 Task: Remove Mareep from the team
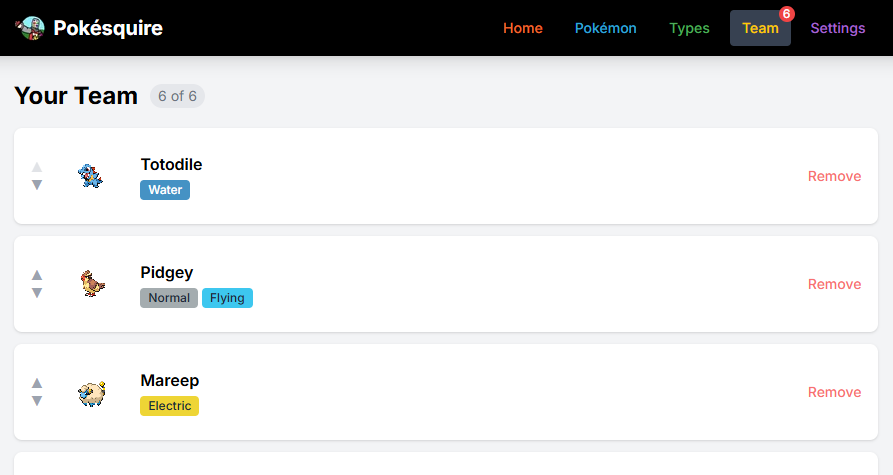[x=834, y=392]
